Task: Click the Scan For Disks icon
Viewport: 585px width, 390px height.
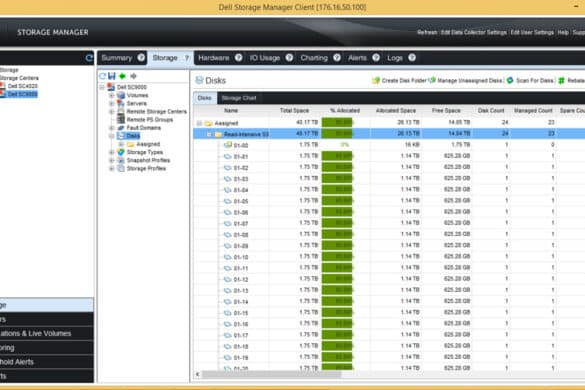Action: pos(510,80)
